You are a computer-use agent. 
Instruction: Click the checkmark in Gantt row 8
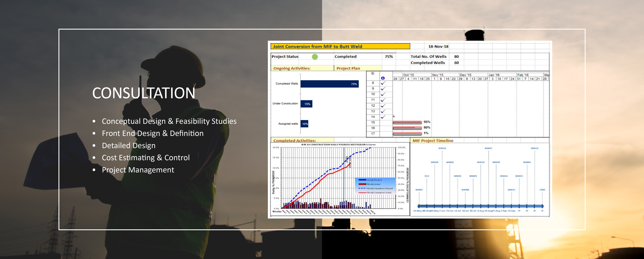coord(383,83)
